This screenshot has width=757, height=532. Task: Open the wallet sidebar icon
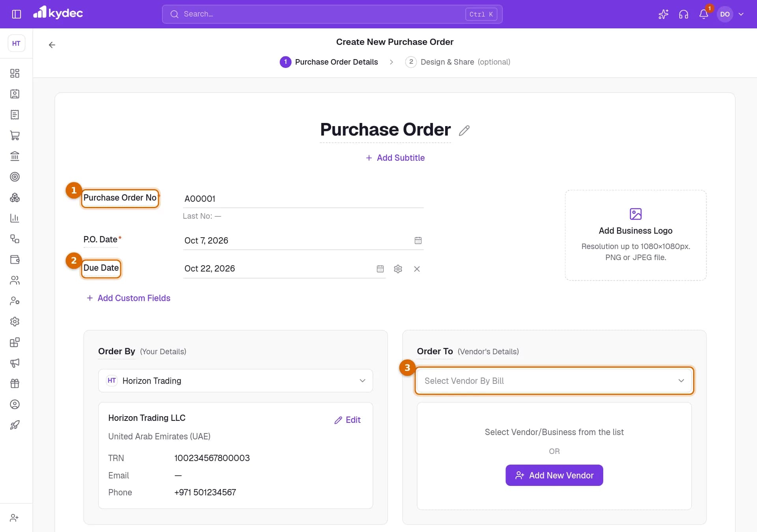(x=15, y=259)
